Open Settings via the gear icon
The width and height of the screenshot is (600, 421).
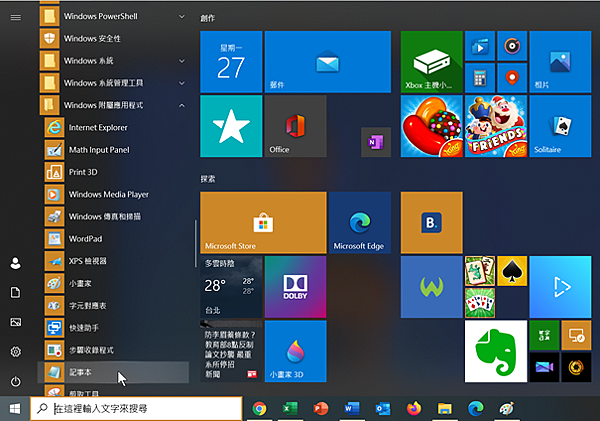[x=16, y=352]
